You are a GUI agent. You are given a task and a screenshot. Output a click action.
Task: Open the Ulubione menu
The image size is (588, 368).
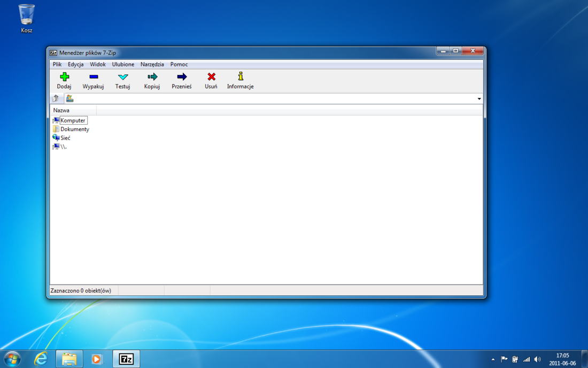pos(123,65)
